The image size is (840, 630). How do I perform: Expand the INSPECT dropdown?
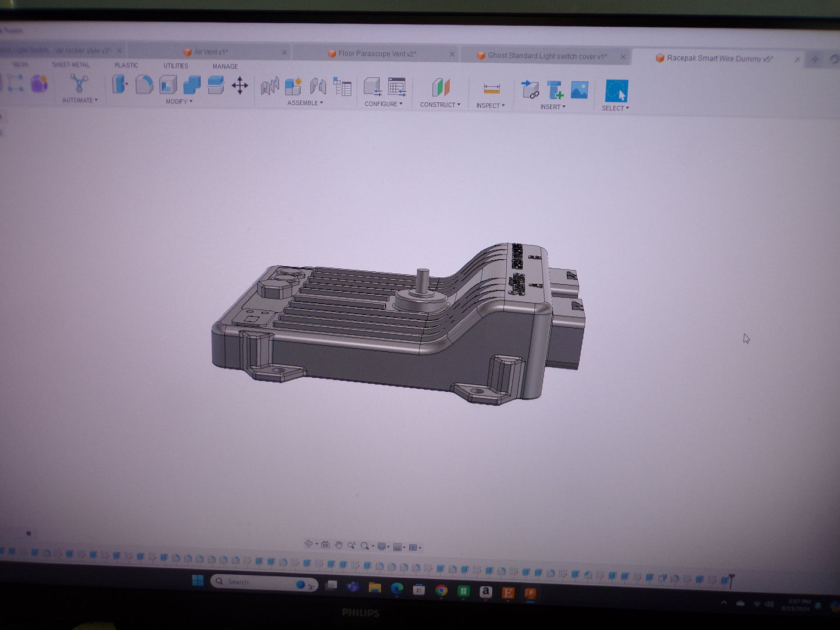[490, 106]
